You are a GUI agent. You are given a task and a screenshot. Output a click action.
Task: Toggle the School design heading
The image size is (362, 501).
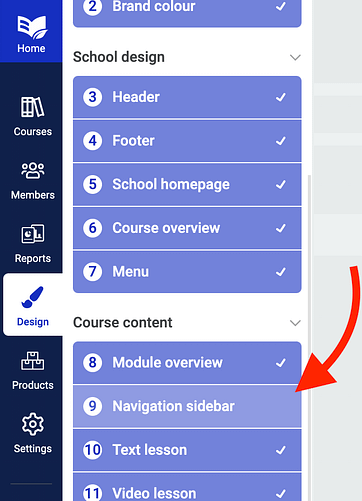coord(119,57)
